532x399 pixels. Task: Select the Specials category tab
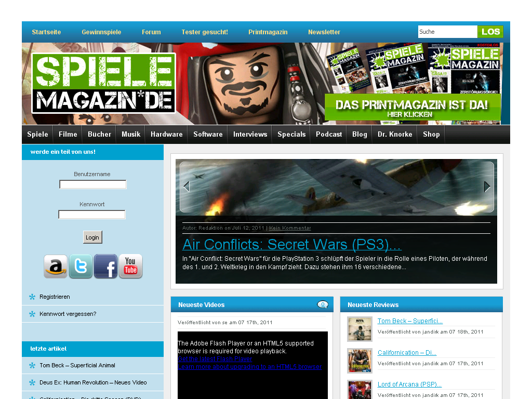[x=291, y=135]
